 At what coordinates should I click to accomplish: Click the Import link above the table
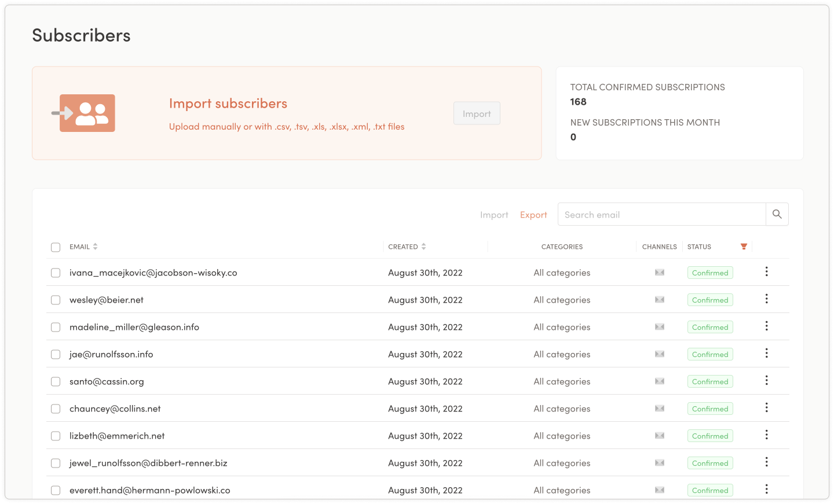pyautogui.click(x=494, y=215)
